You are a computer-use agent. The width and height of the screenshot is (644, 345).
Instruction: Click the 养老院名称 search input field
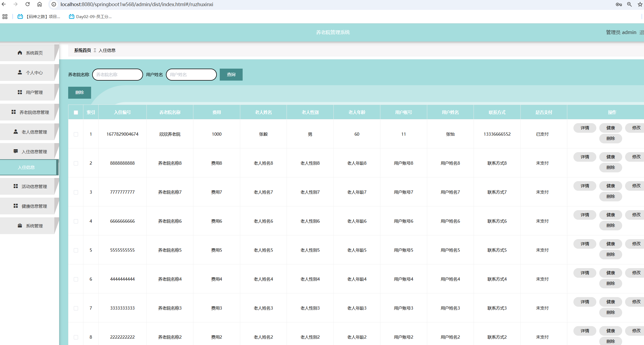pyautogui.click(x=117, y=74)
